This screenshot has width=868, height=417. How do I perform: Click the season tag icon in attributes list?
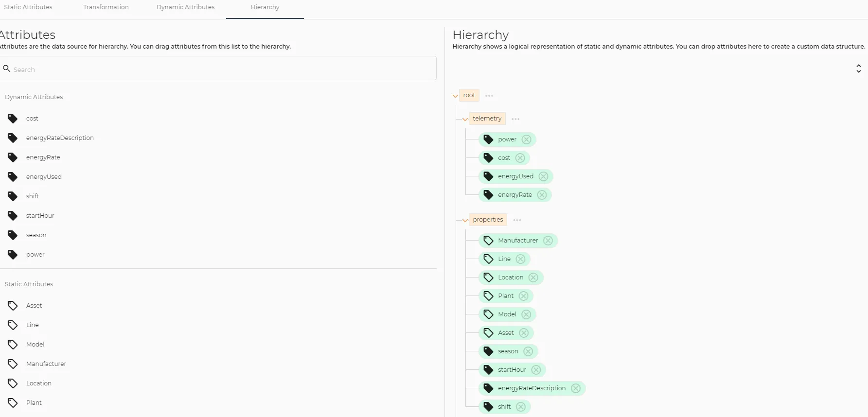[x=13, y=235]
